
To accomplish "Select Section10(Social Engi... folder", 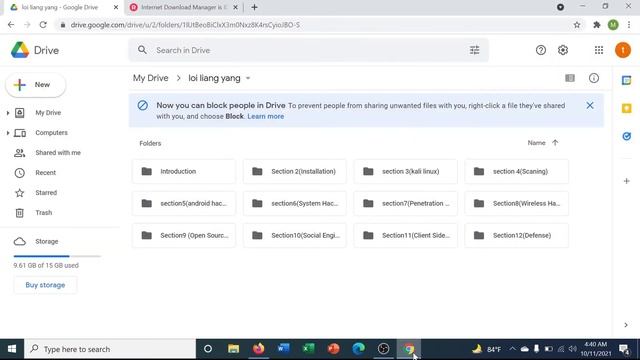I will coord(295,236).
